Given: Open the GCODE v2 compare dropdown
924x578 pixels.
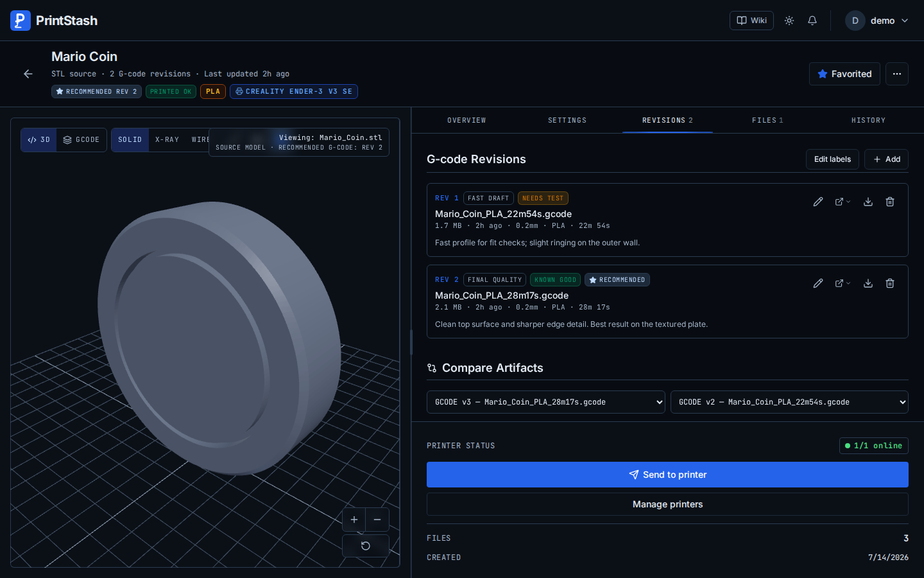Looking at the screenshot, I should pos(789,402).
